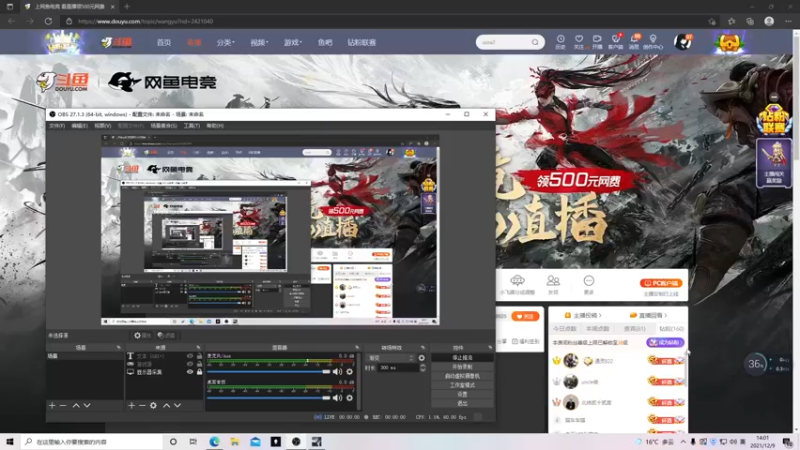800x450 pixels.
Task: Open settings from the OBS controls panel
Action: tap(462, 394)
